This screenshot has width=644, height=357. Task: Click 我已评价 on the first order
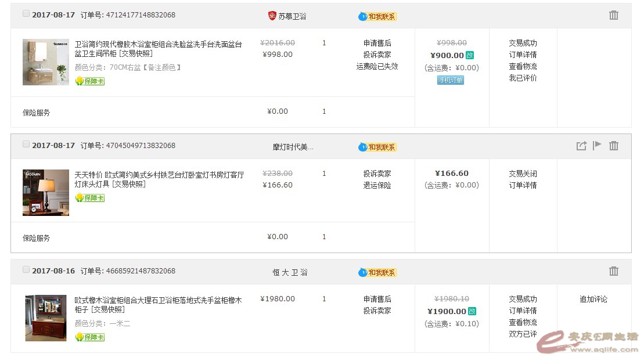pos(523,78)
